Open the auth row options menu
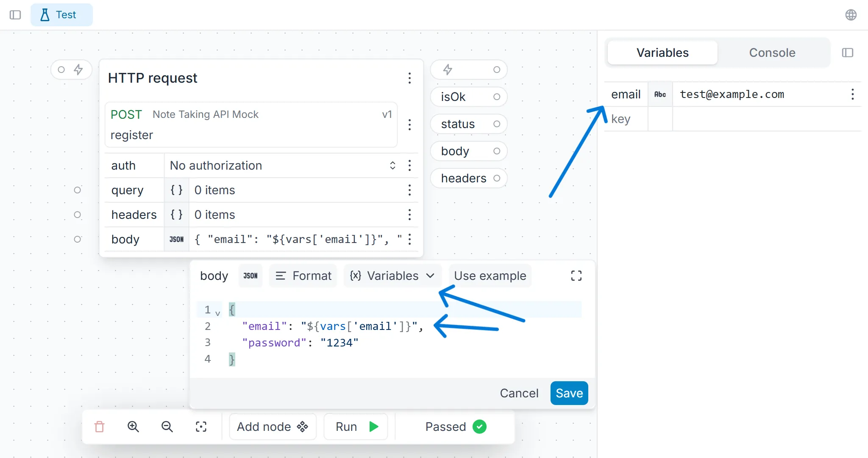This screenshot has width=868, height=458. pos(409,165)
